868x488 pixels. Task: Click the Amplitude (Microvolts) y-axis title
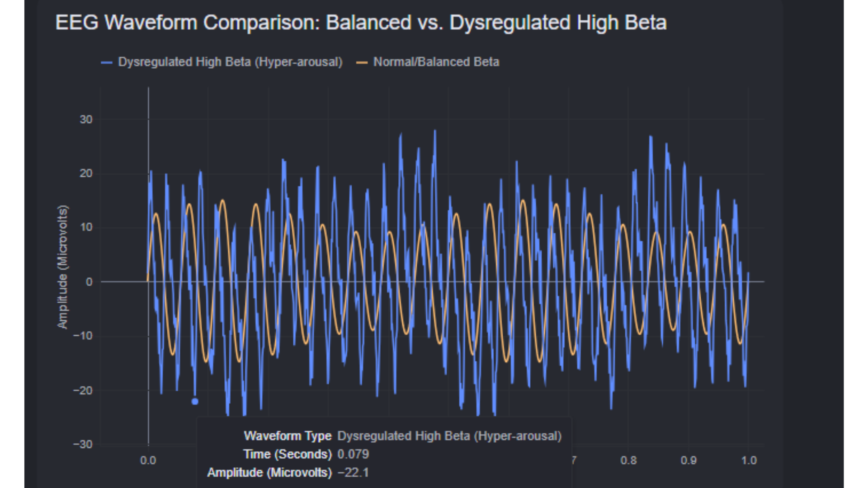coord(62,267)
